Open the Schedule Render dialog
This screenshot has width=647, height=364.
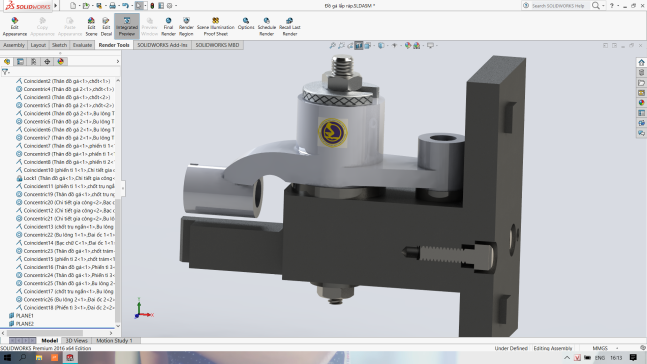coord(267,27)
